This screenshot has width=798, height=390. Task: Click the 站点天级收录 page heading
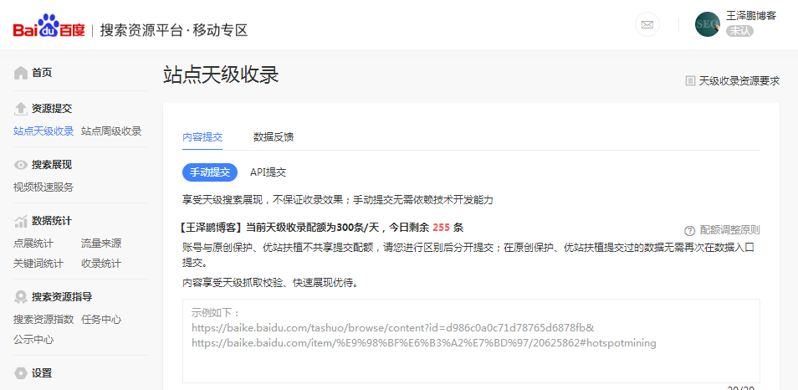pyautogui.click(x=221, y=75)
